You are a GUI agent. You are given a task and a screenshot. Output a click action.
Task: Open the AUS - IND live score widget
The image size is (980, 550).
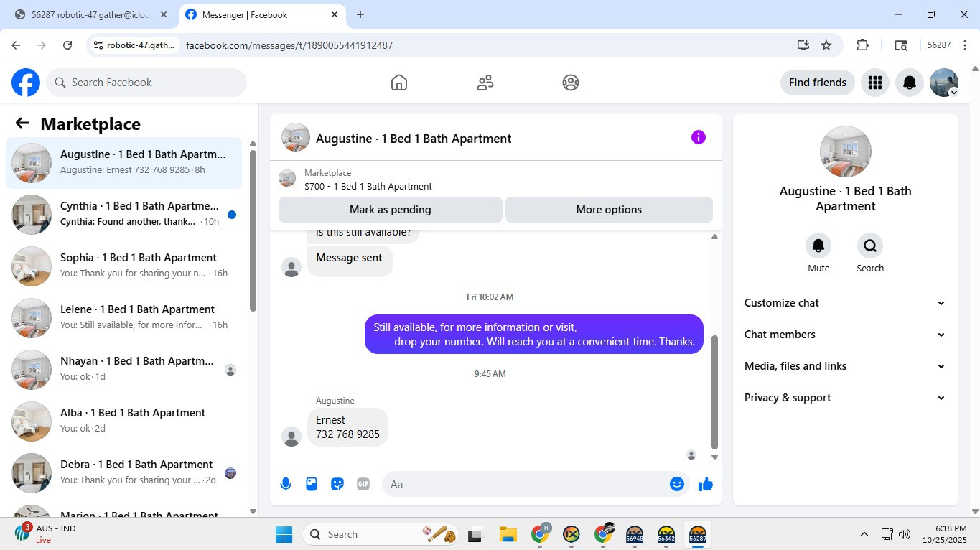[x=46, y=534]
